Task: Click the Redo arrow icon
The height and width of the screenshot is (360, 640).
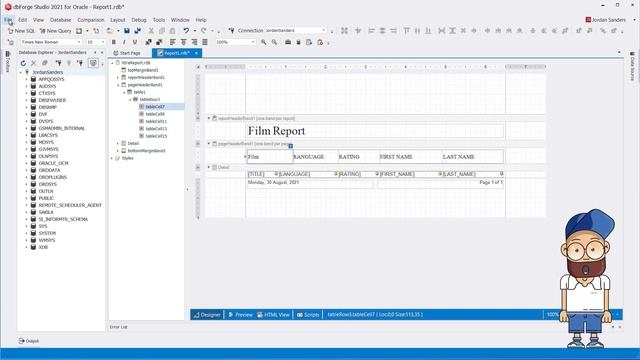Action: pyautogui.click(x=203, y=31)
